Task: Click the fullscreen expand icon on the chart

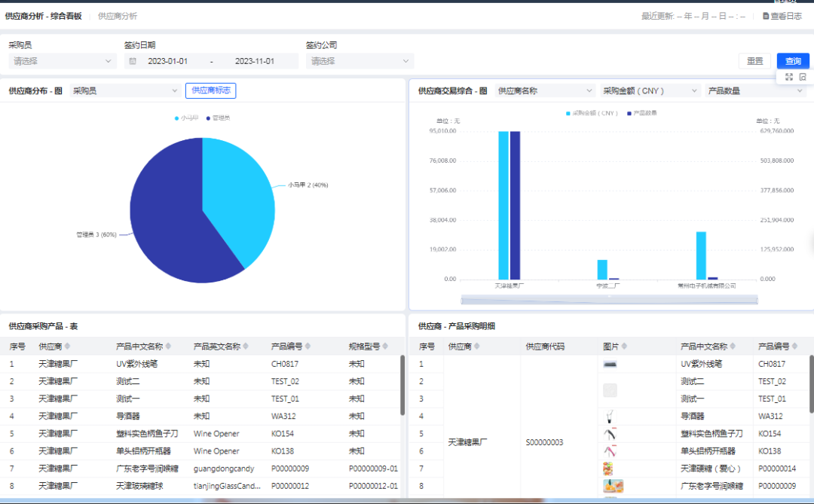Action: (788, 77)
